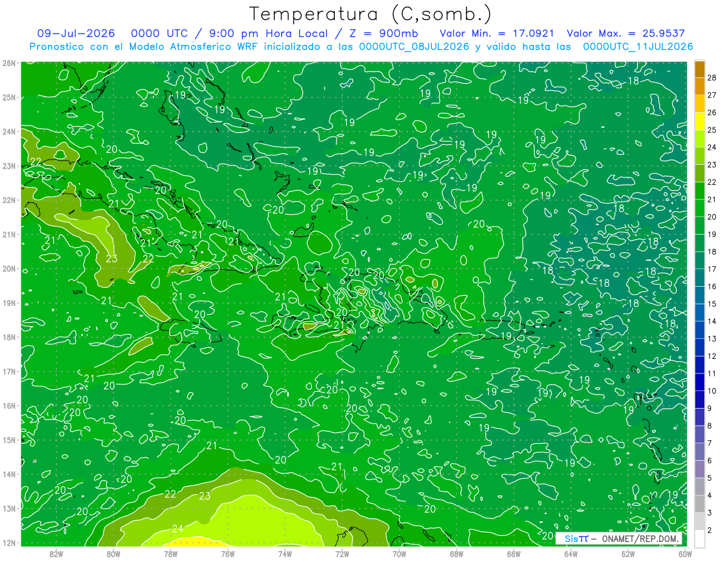Click the 74W longitude axis label
The height and width of the screenshot is (562, 728).
pos(285,553)
